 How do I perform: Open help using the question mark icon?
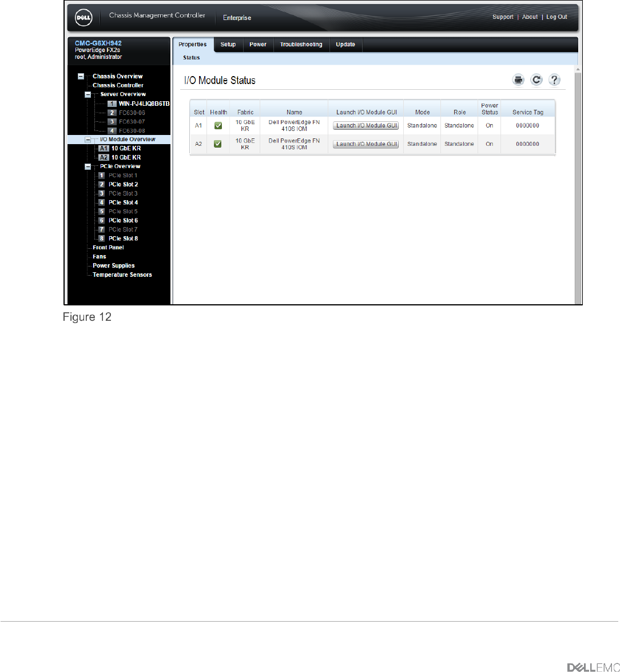click(554, 79)
